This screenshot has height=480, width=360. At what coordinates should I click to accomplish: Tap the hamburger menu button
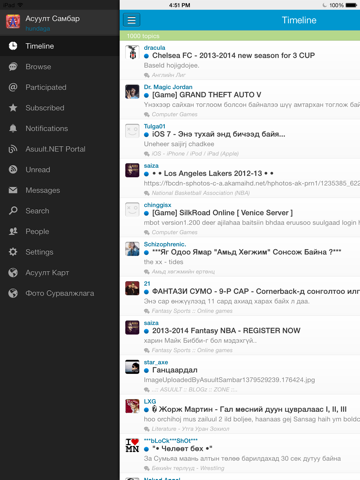(132, 20)
